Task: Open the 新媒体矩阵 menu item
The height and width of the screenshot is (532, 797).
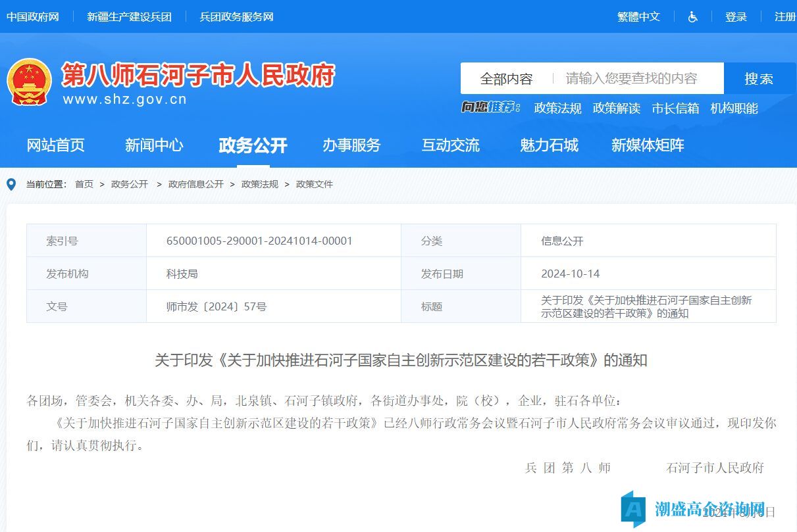Action: [648, 145]
